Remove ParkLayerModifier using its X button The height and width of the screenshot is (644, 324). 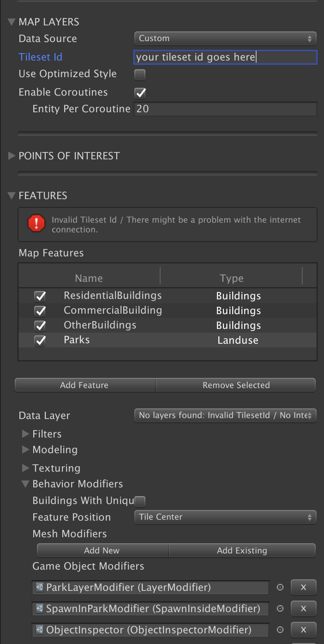point(303,587)
